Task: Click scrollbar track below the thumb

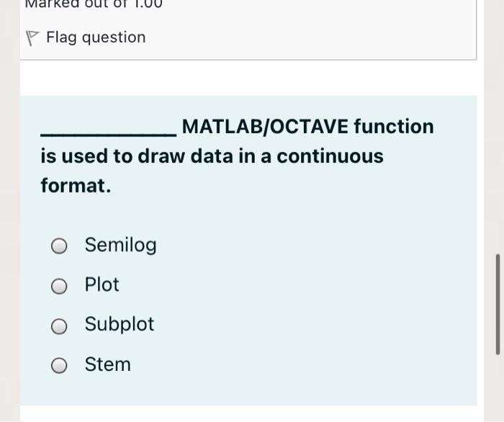Action: 498,387
